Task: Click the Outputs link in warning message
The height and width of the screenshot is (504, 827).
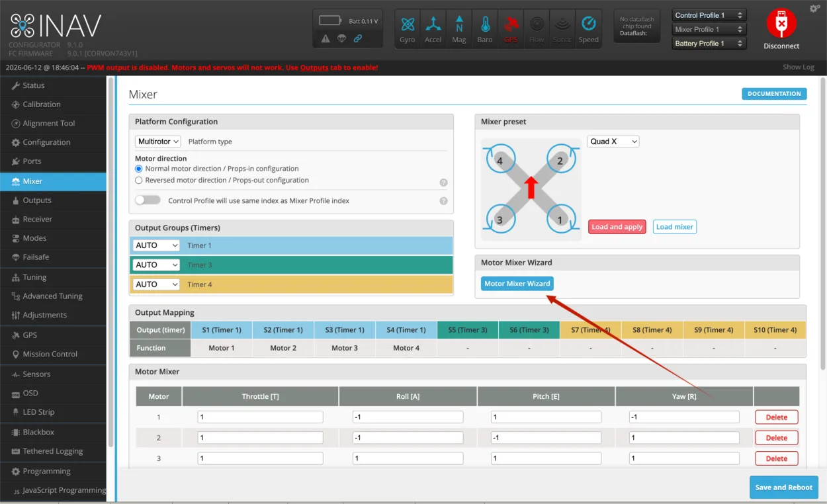Action: pyautogui.click(x=314, y=67)
